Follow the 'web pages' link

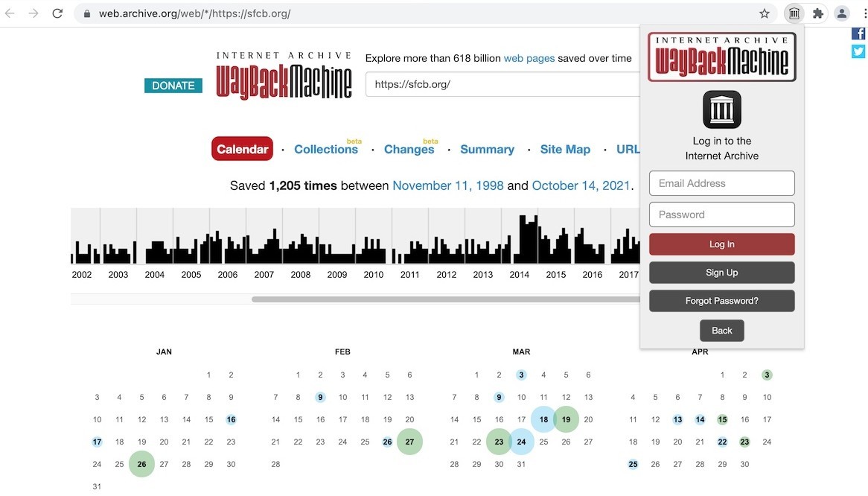(x=529, y=58)
